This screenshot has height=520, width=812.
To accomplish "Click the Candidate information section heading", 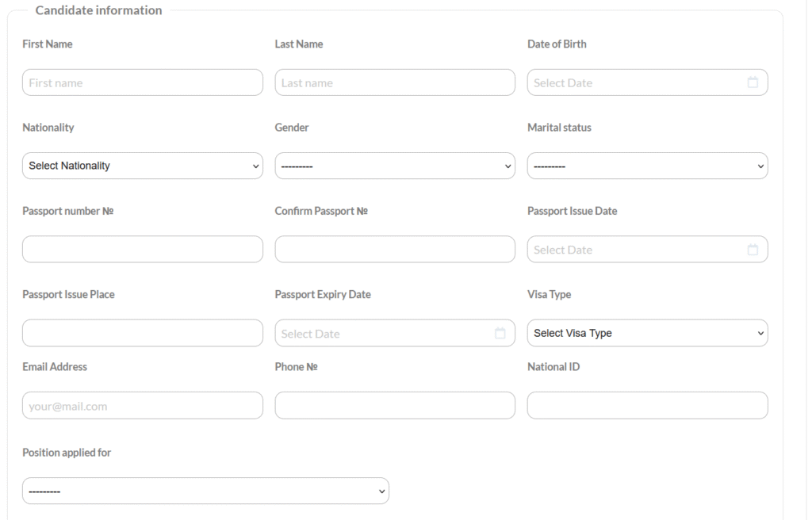I will tap(98, 10).
